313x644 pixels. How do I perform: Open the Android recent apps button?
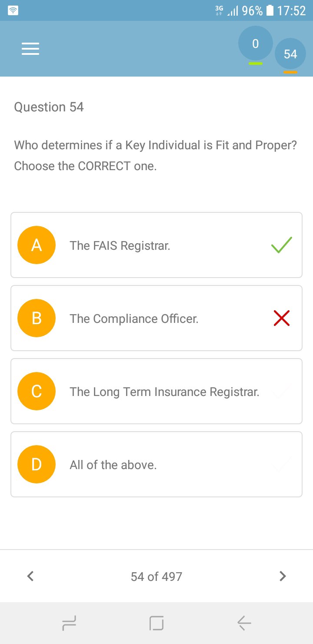[70, 623]
